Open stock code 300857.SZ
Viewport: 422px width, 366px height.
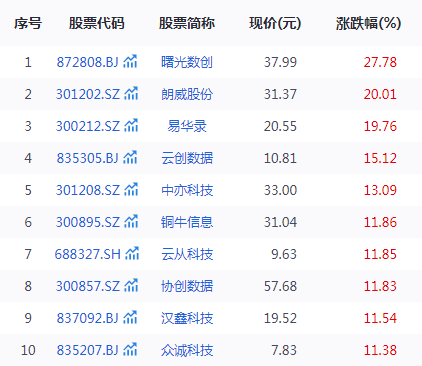click(88, 286)
